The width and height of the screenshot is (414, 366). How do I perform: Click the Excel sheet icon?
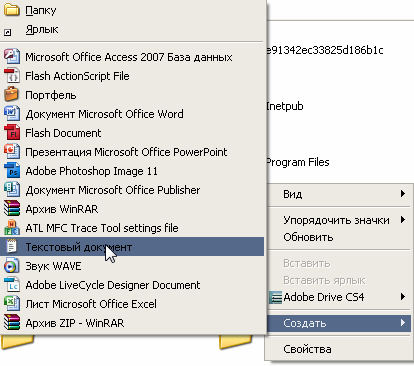12,304
